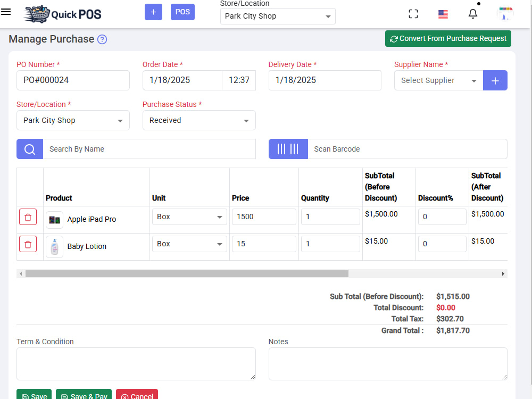This screenshot has height=399, width=532.
Task: Click Save & Pay button
Action: click(84, 395)
